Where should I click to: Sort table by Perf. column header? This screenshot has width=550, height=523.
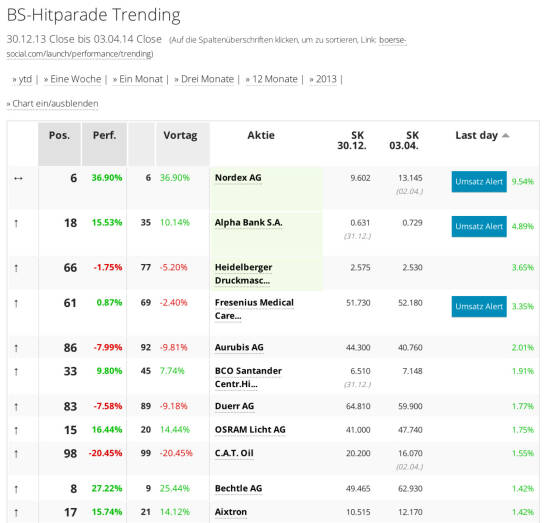coord(104,135)
